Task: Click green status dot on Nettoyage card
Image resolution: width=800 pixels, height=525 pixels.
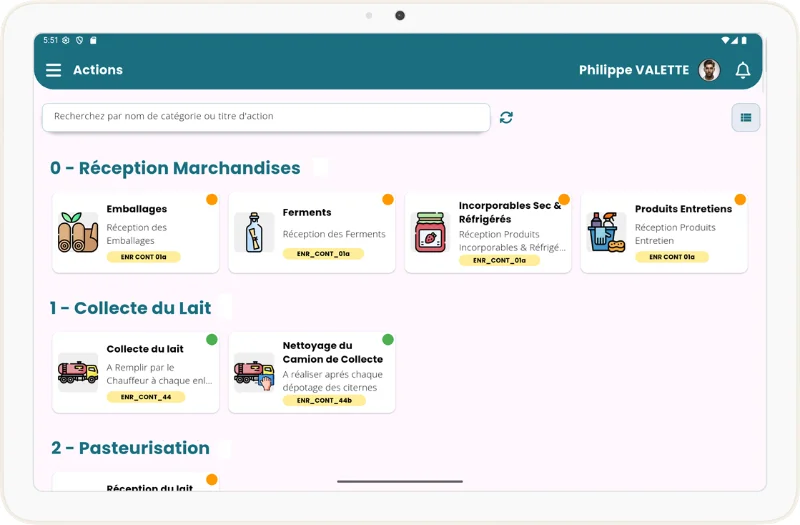Action: click(388, 339)
